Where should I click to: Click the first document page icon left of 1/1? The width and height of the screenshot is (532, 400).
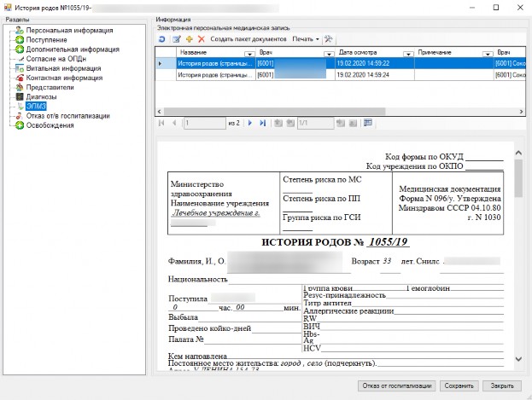(x=278, y=123)
